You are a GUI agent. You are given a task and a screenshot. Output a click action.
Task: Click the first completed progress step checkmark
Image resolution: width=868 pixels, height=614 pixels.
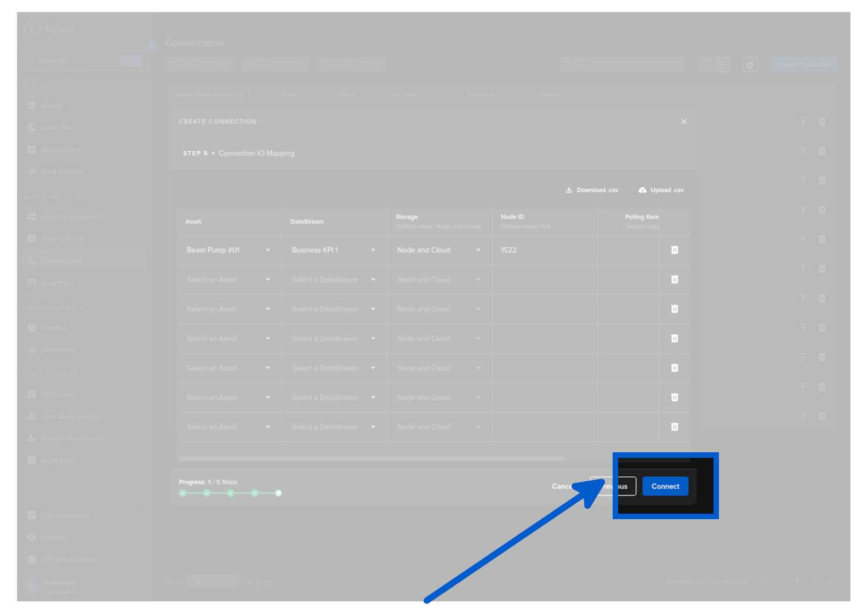(183, 493)
